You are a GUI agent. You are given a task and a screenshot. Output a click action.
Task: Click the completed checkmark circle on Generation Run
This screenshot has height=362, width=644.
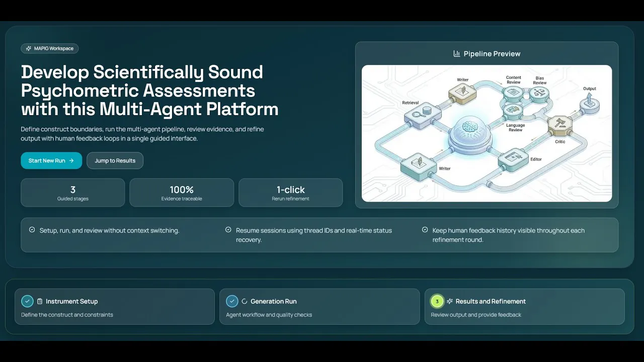232,301
